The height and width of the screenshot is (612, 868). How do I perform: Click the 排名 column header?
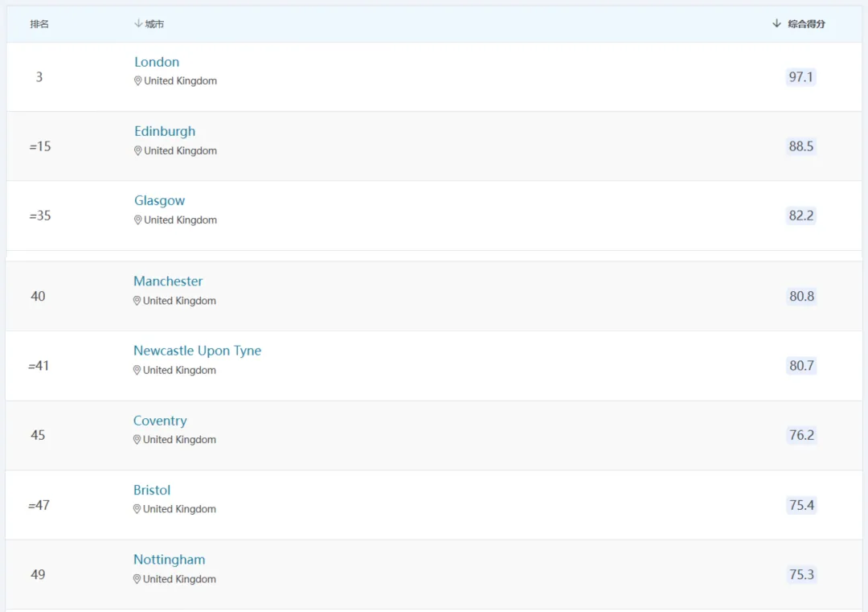pyautogui.click(x=39, y=24)
